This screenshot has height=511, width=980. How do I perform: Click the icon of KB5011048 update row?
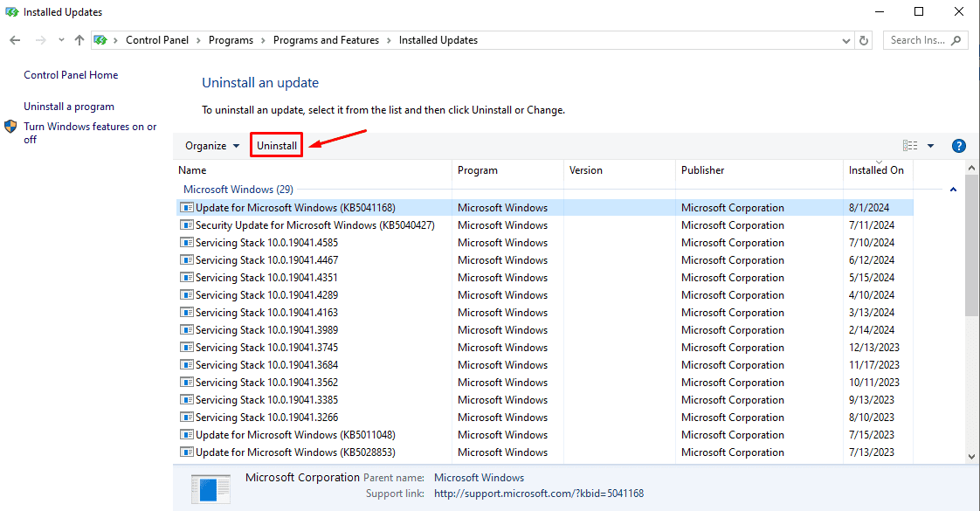[x=186, y=435]
